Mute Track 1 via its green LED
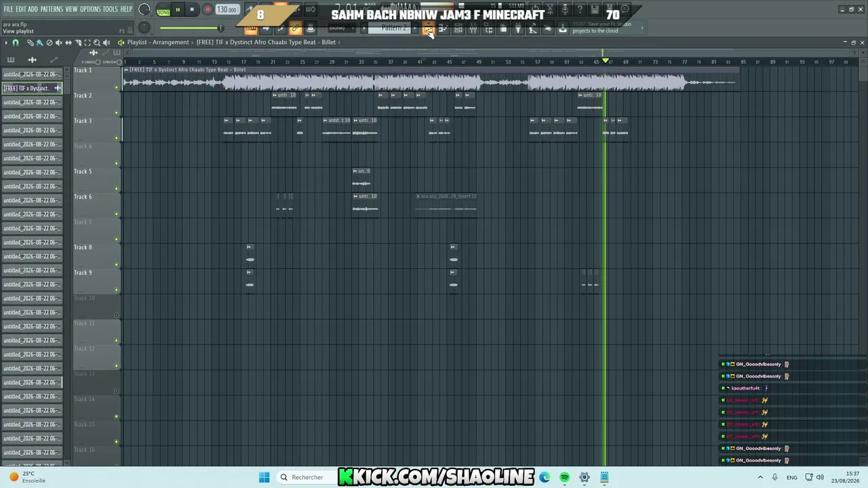Image resolution: width=868 pixels, height=488 pixels. coord(117,87)
